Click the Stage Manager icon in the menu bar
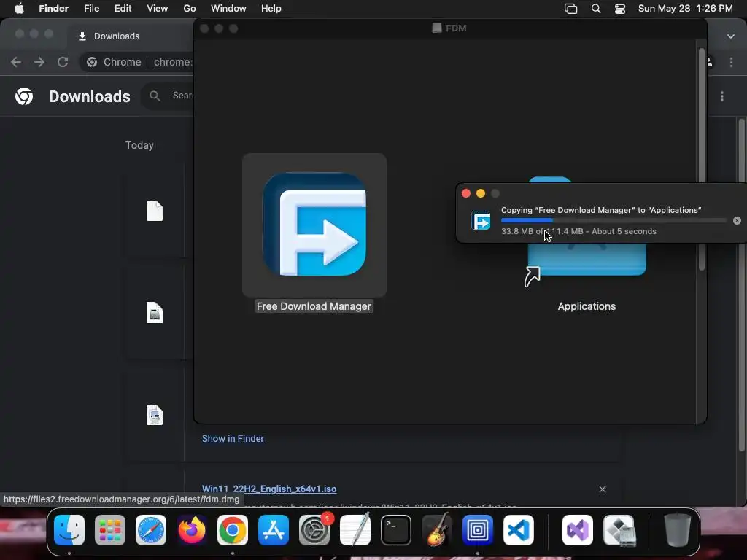Screen dimensions: 747x560 (x=570, y=9)
